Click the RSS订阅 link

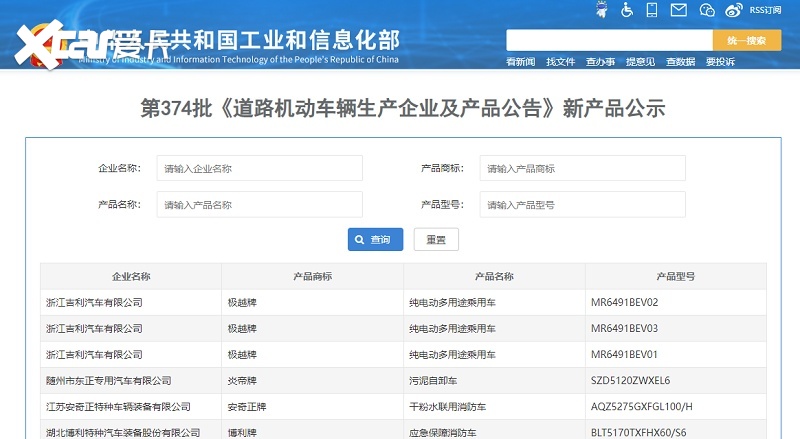pos(768,11)
